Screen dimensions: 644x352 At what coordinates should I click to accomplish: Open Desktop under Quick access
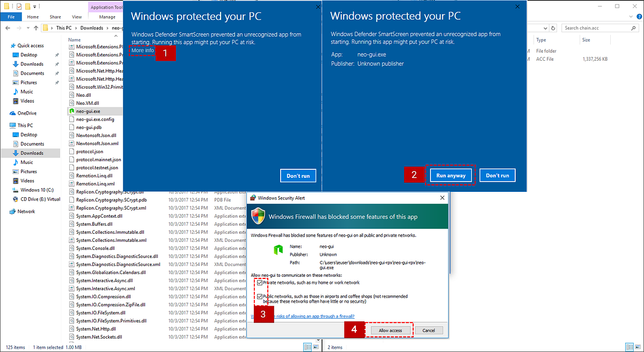29,55
